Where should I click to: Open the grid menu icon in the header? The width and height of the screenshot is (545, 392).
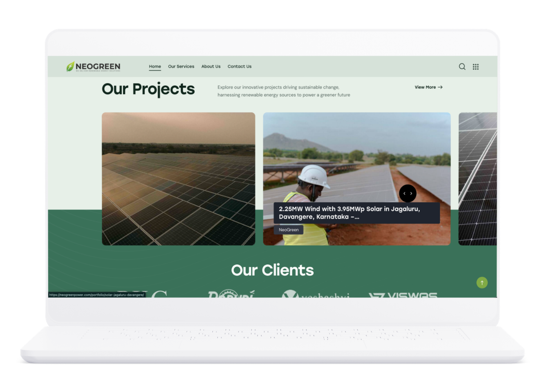point(476,67)
